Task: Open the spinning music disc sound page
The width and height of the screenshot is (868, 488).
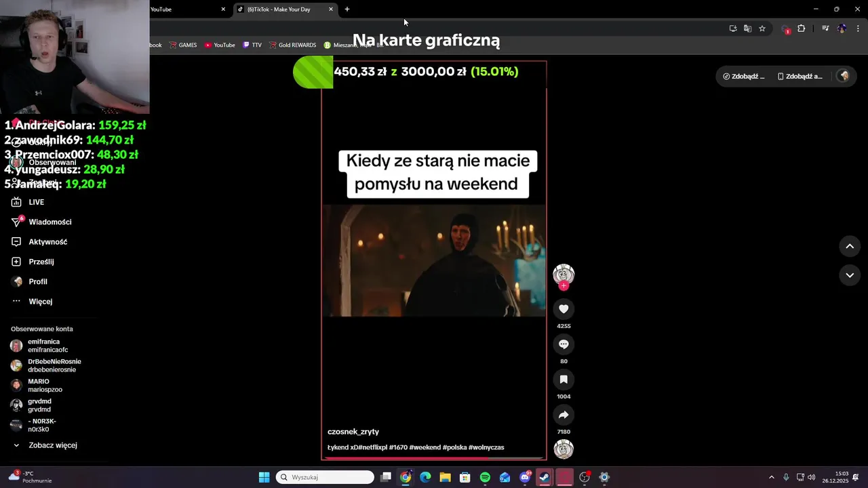Action: pos(564,449)
